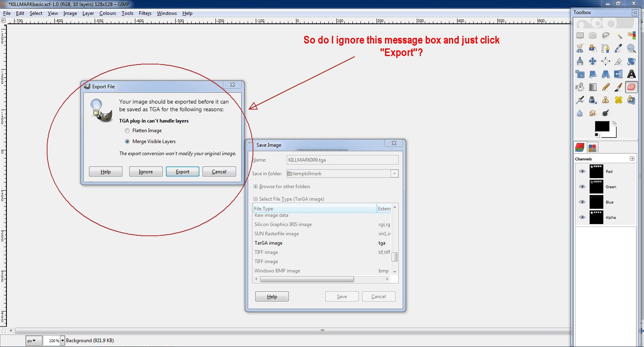Toggle visibility of the Green channel
644x347 pixels.
pyautogui.click(x=582, y=187)
